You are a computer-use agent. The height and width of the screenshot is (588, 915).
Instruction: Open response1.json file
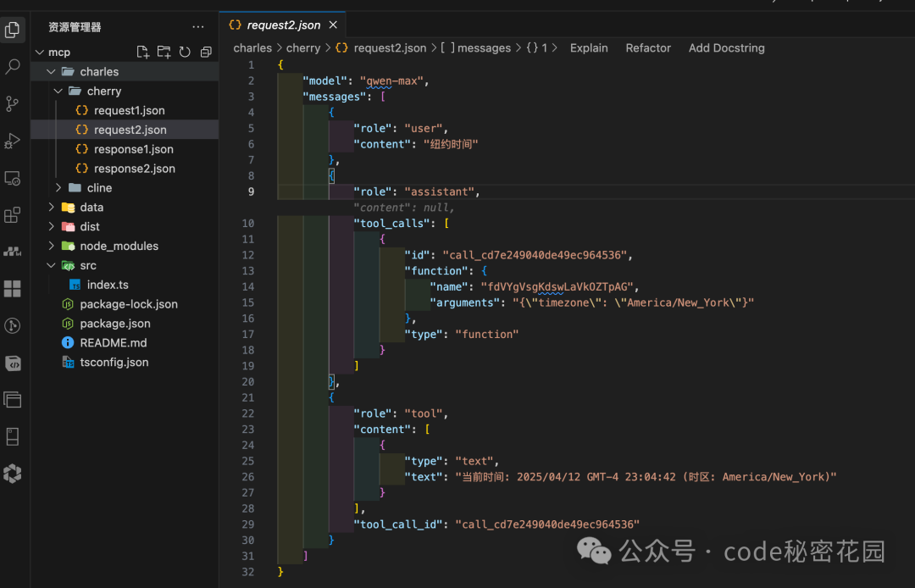pyautogui.click(x=125, y=149)
